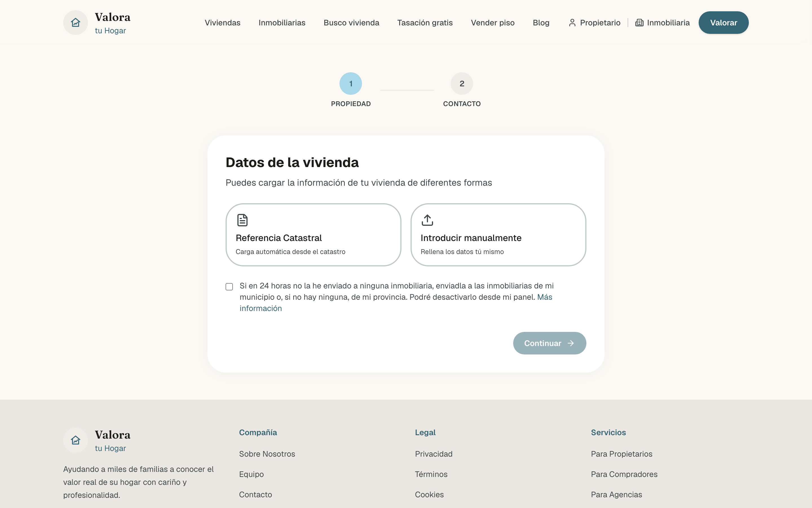
Task: Open Para Compradores footer link
Action: click(624, 474)
